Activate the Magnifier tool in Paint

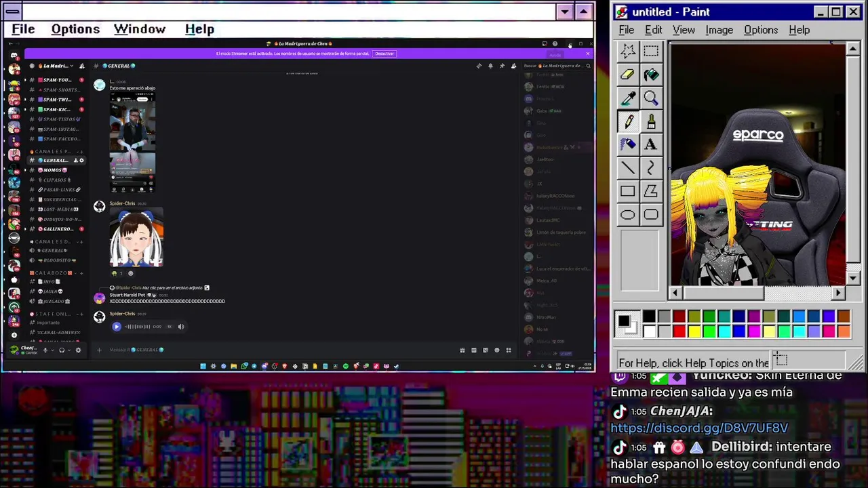click(x=651, y=98)
